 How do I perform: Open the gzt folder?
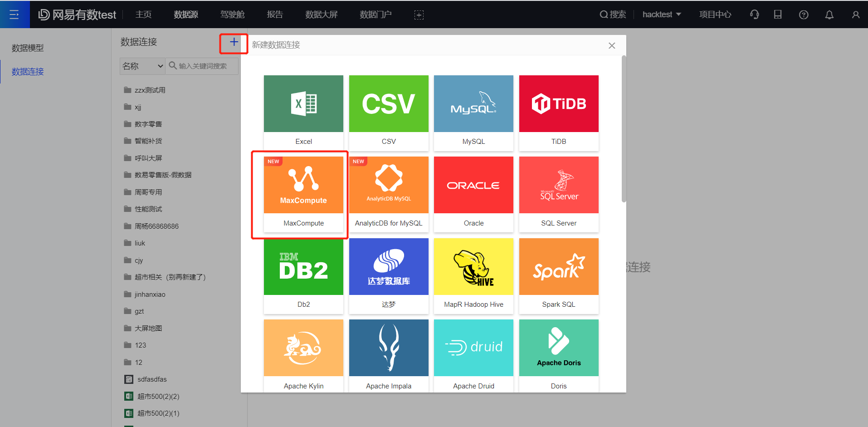click(x=134, y=311)
